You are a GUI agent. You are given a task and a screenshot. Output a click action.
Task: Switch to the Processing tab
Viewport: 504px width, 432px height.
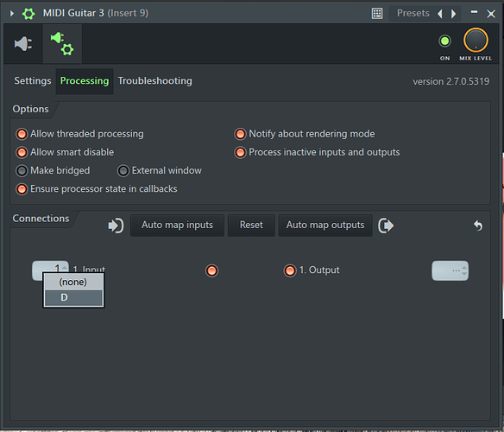click(x=85, y=81)
